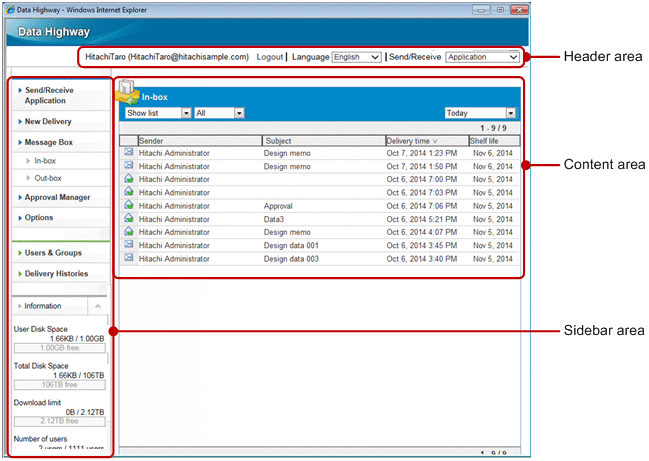Screen dimensions: 649x461
Task: Click envelope icon of Design data 001 row
Action: (128, 244)
